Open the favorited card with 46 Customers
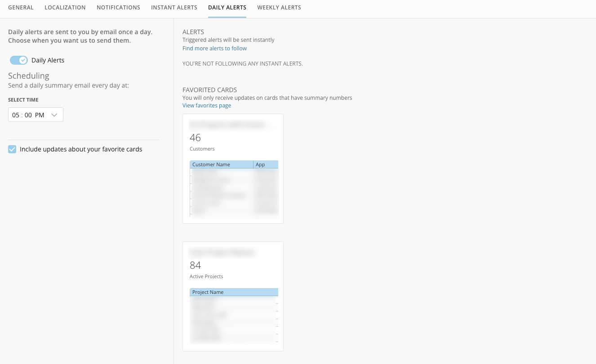This screenshot has width=596, height=364. tap(233, 169)
